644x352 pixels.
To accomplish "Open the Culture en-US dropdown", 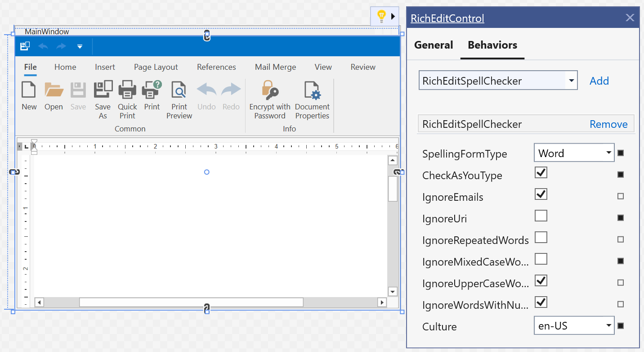I will tap(608, 325).
